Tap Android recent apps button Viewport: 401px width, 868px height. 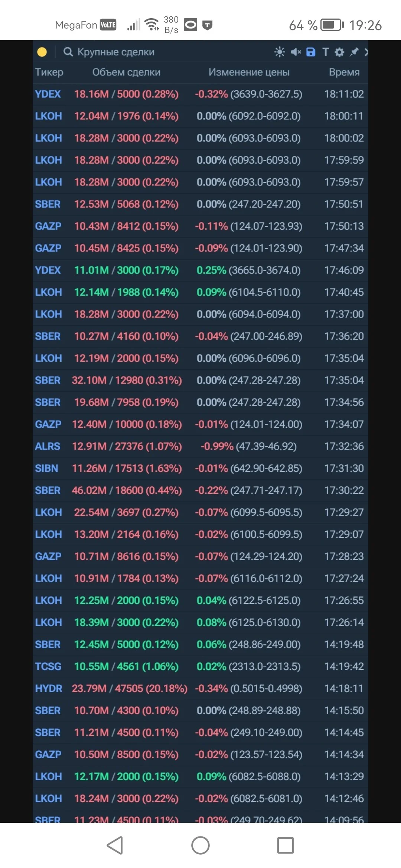click(x=286, y=845)
